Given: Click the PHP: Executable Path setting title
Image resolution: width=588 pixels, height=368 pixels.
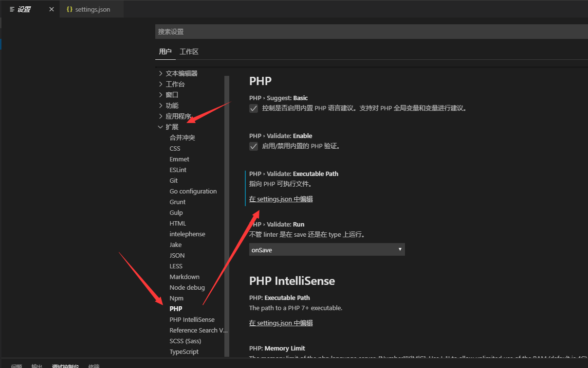Looking at the screenshot, I should (x=279, y=298).
